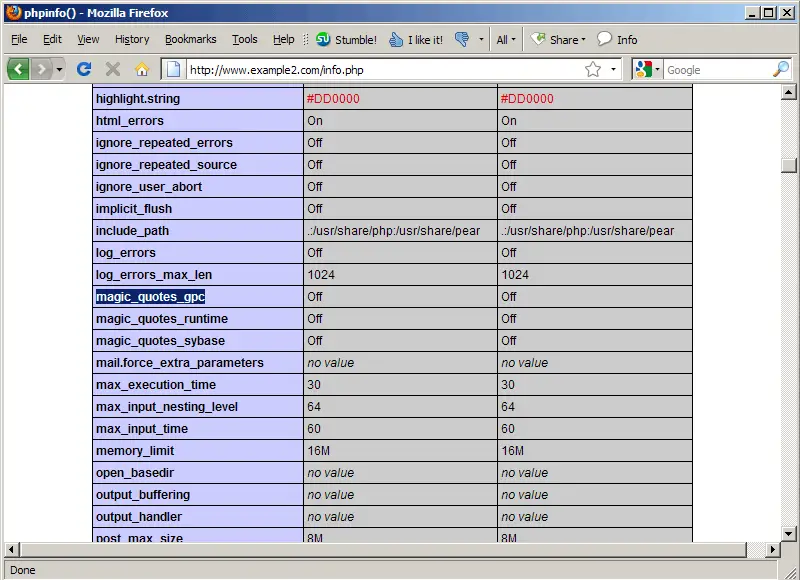
Task: Click the first #DD0000 red value
Action: tap(333, 99)
